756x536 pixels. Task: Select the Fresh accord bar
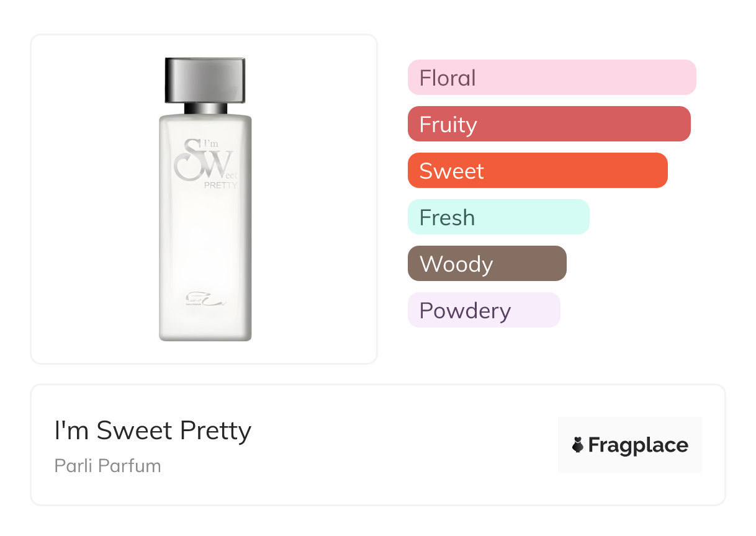pos(498,217)
